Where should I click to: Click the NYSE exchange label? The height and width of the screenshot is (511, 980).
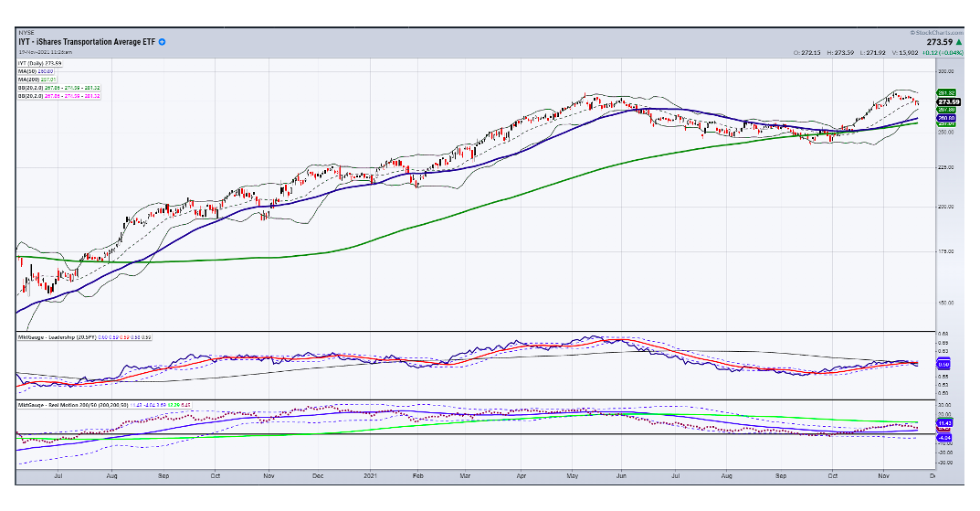(26, 32)
